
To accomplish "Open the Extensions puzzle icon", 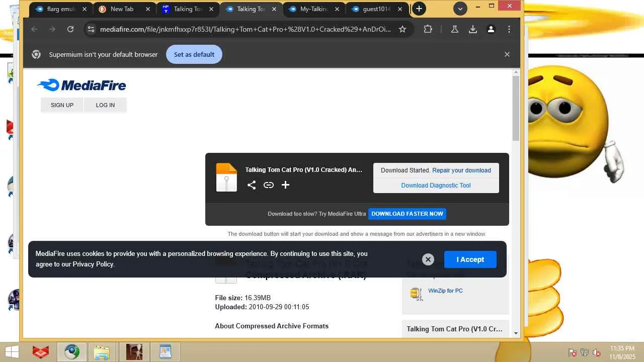I will (x=428, y=29).
